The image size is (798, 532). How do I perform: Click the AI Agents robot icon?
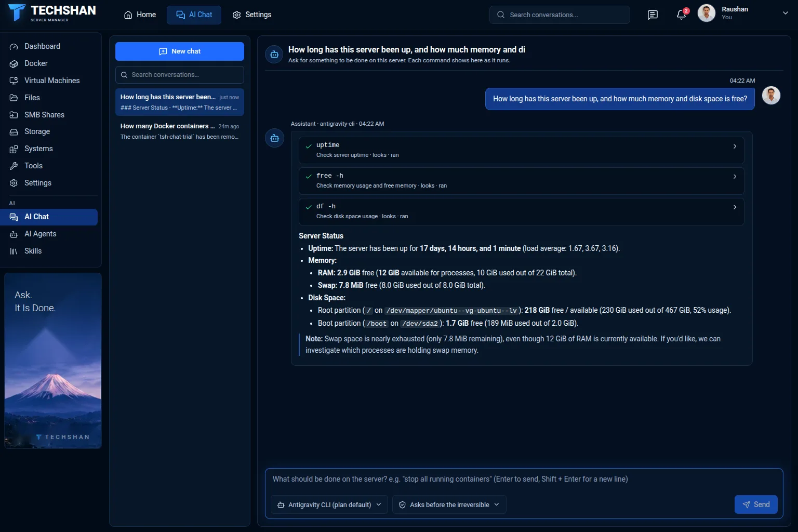[14, 234]
